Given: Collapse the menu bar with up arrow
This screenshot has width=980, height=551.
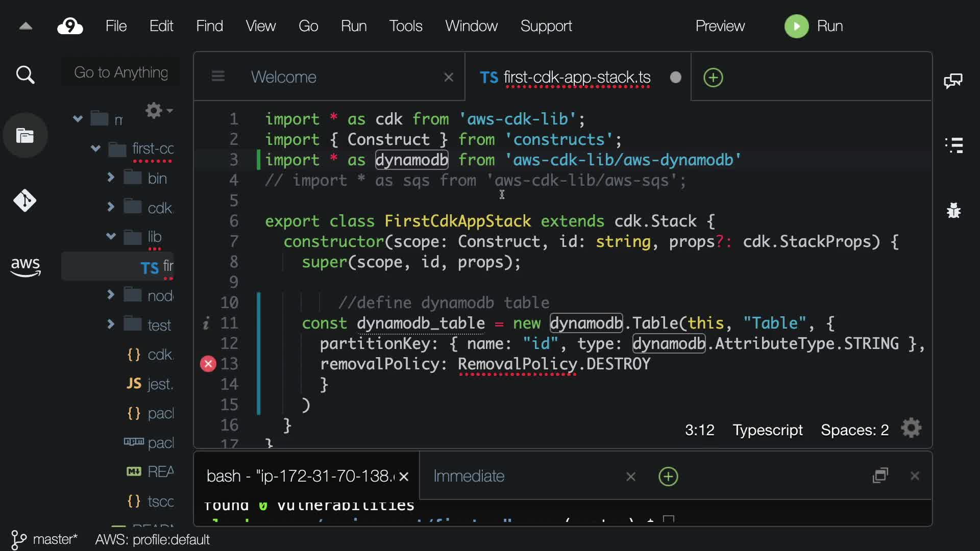Looking at the screenshot, I should [x=26, y=26].
